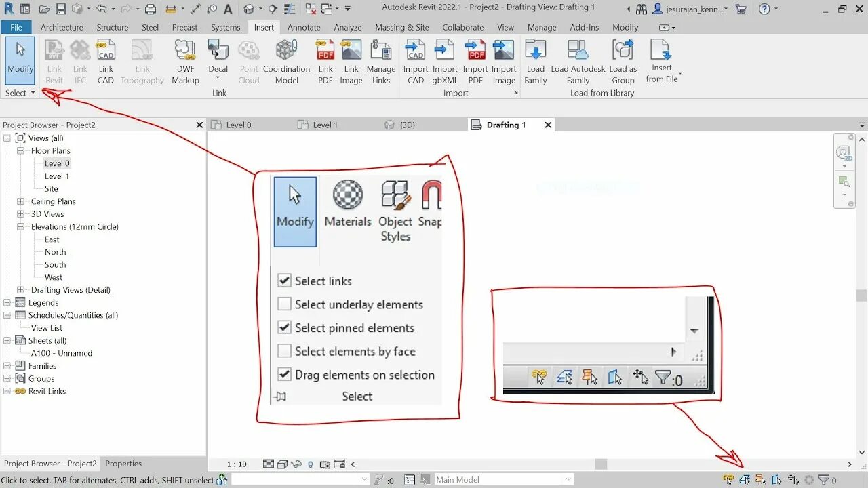This screenshot has height=488, width=868.
Task: Click the binoculars search icon in title bar
Action: (642, 9)
